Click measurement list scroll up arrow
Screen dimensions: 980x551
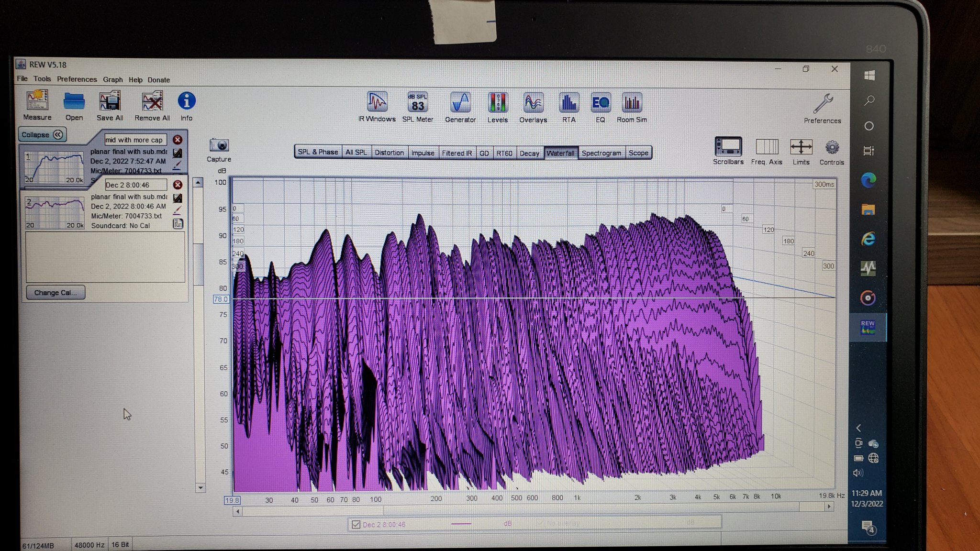pyautogui.click(x=198, y=182)
